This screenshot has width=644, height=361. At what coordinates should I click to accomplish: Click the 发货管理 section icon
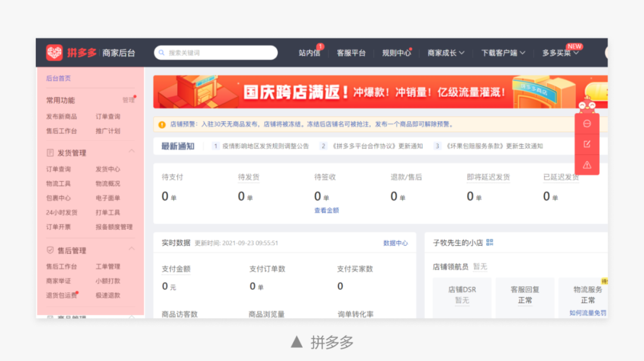pyautogui.click(x=50, y=153)
